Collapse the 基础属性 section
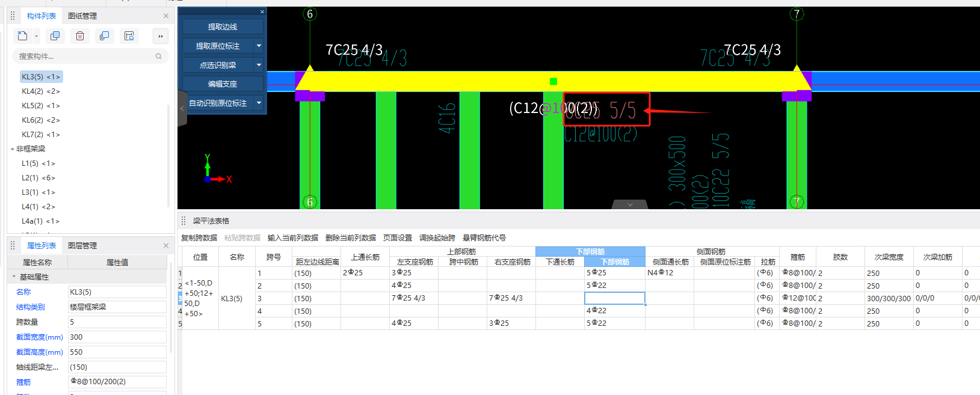This screenshot has width=980, height=395. tap(14, 277)
